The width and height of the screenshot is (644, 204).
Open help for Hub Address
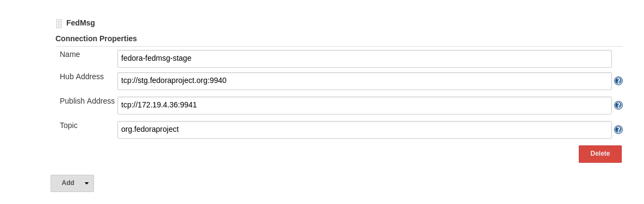click(x=618, y=81)
